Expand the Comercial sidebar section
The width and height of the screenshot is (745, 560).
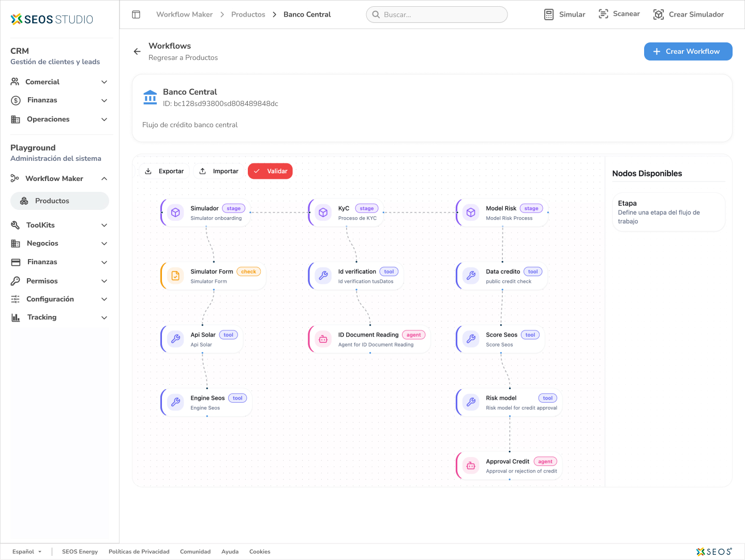click(x=104, y=82)
